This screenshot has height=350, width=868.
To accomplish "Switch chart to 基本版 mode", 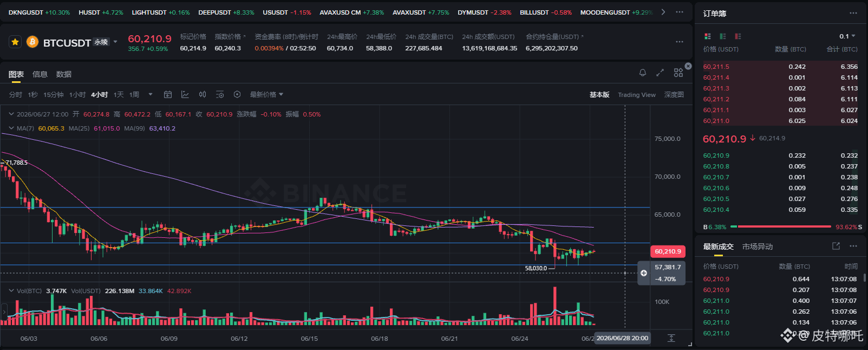I will pos(599,95).
